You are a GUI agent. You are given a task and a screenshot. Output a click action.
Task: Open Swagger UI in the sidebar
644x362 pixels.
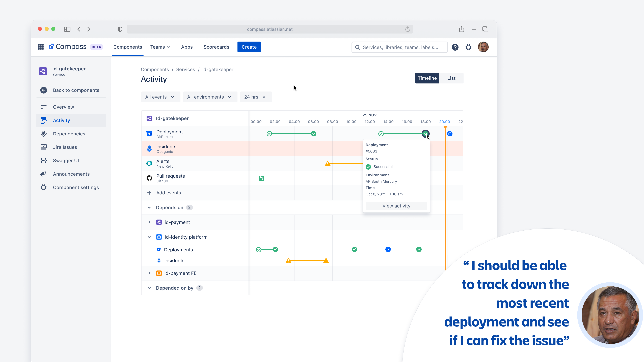[x=71, y=161]
